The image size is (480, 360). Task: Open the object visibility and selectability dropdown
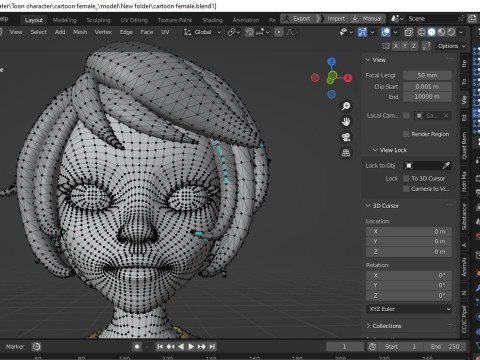pyautogui.click(x=346, y=32)
